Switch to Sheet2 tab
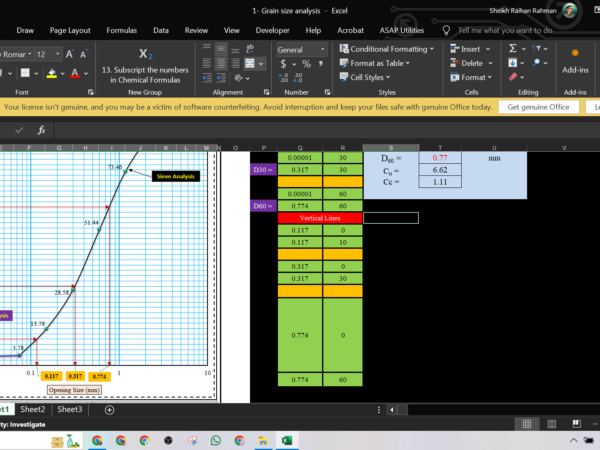Screen dimensions: 600x450 pyautogui.click(x=33, y=409)
